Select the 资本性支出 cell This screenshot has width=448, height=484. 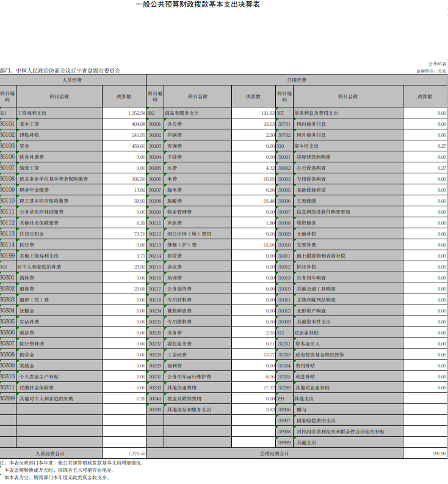point(348,146)
